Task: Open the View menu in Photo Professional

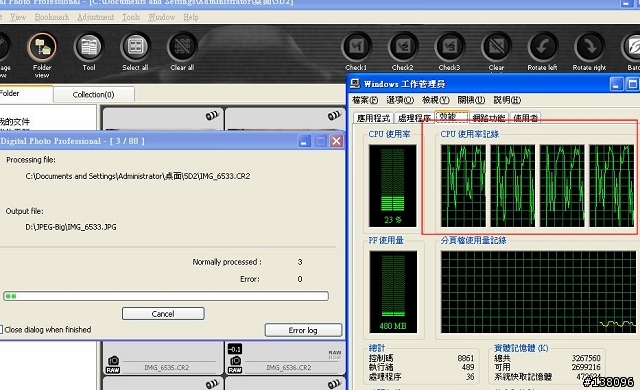Action: coord(18,17)
